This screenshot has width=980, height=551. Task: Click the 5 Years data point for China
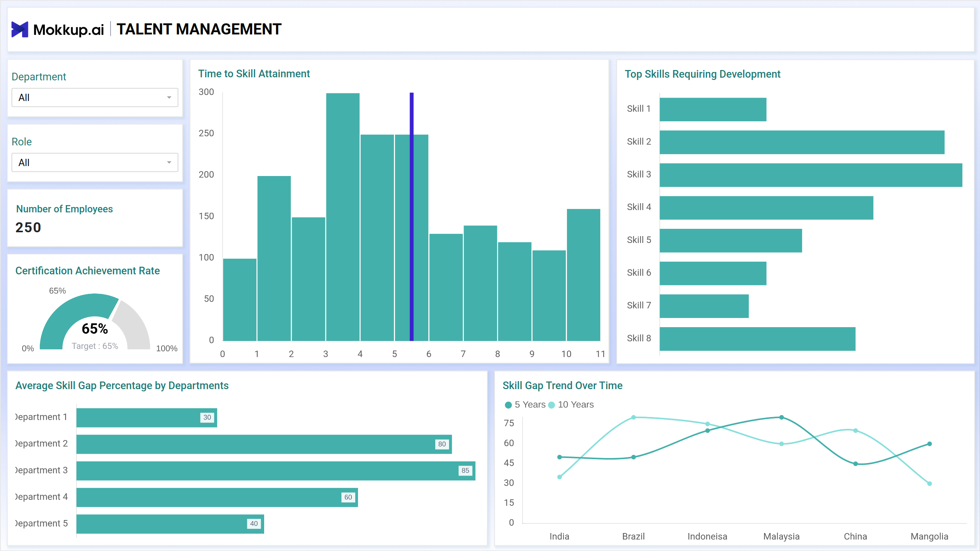pos(856,464)
